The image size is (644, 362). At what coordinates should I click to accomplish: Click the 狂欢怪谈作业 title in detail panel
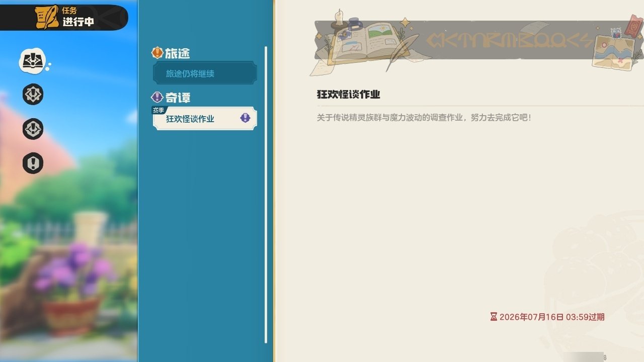coord(348,95)
